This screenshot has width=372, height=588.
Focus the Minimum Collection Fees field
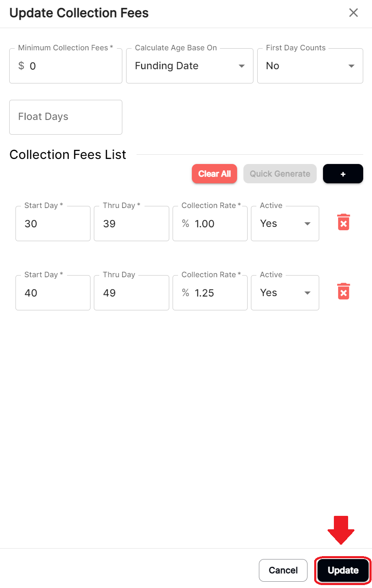pyautogui.click(x=71, y=66)
